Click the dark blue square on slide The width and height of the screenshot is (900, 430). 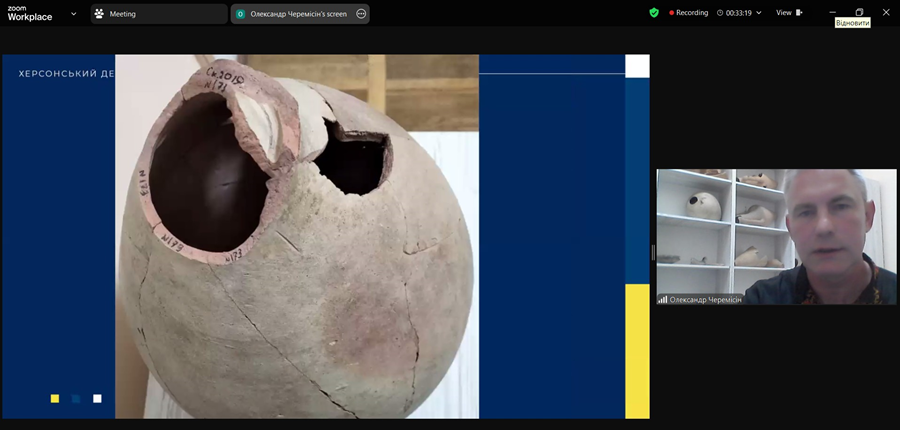(x=76, y=398)
